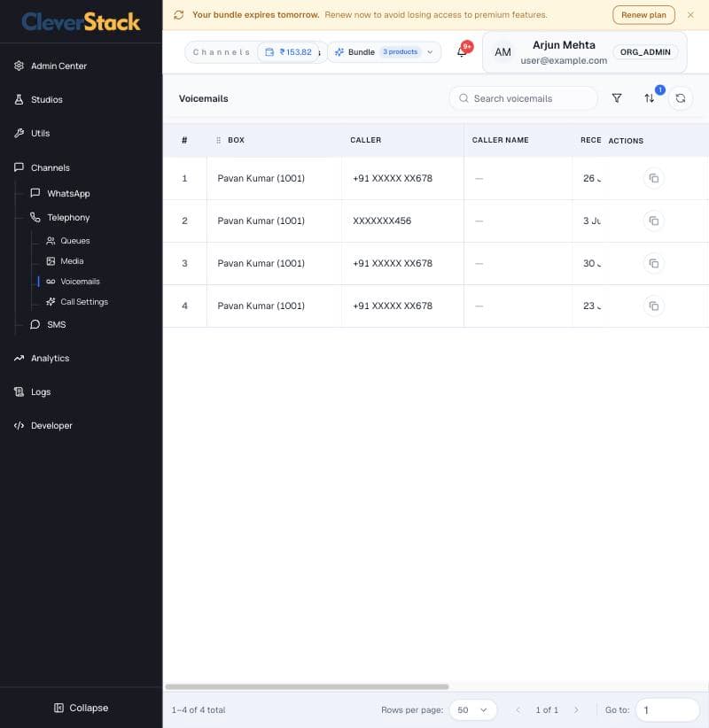The image size is (709, 728).
Task: Copy row 2 voicemail details
Action: pos(654,221)
